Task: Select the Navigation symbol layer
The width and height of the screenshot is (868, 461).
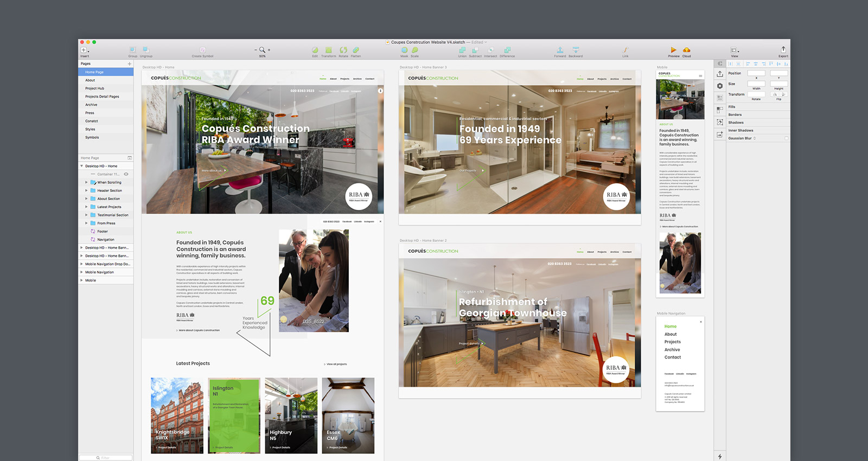Action: [x=106, y=240]
